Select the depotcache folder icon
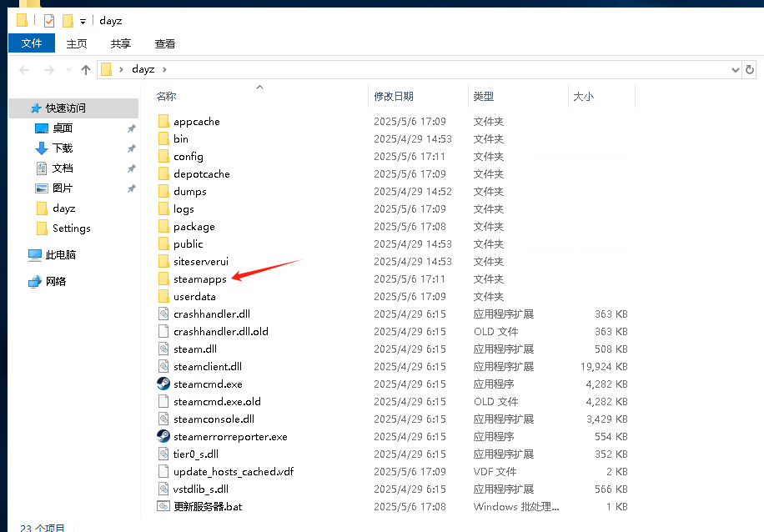Screen dimensions: 764x532 pyautogui.click(x=163, y=174)
